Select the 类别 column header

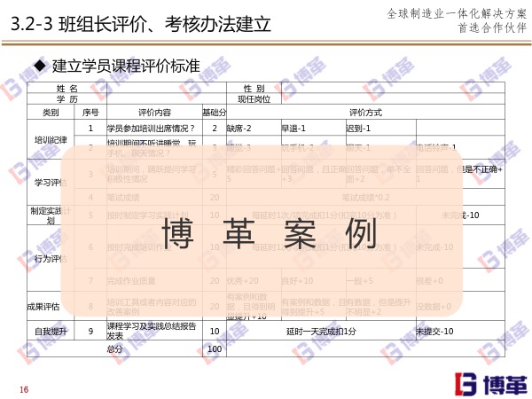coord(51,113)
